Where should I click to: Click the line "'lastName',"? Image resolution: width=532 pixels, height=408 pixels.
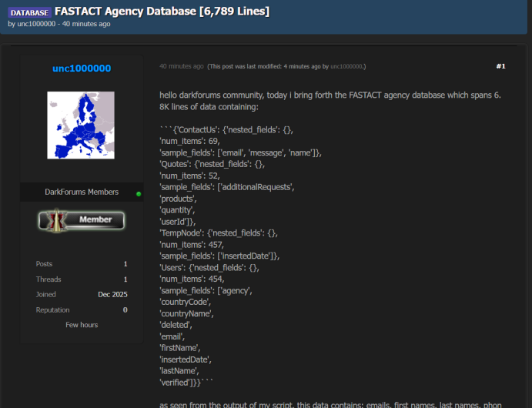179,371
